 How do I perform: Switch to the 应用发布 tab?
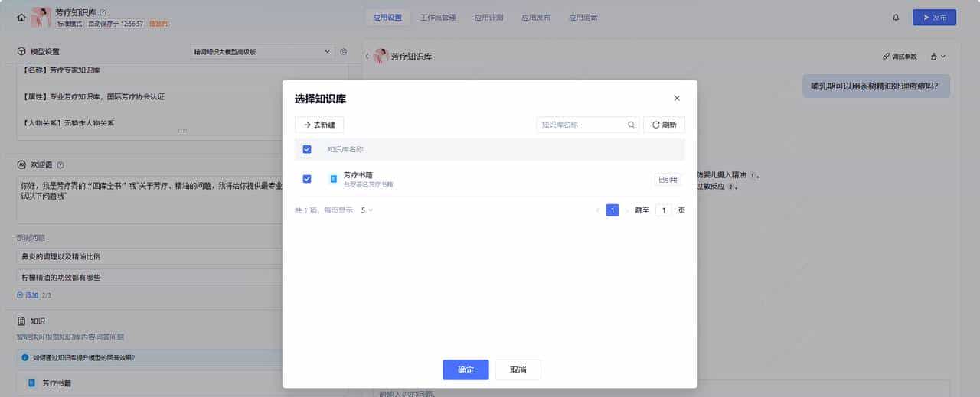tap(536, 17)
